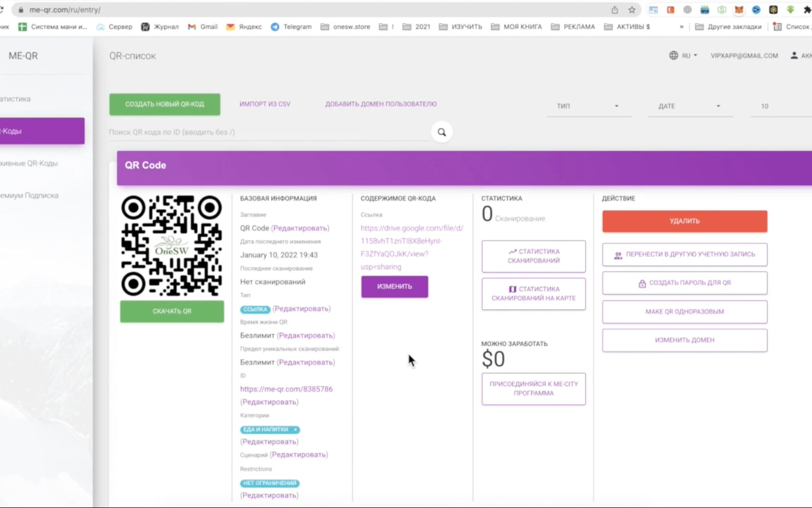Screen dimensions: 812x508
Task: Click the lock site-info icon
Action: (21, 10)
